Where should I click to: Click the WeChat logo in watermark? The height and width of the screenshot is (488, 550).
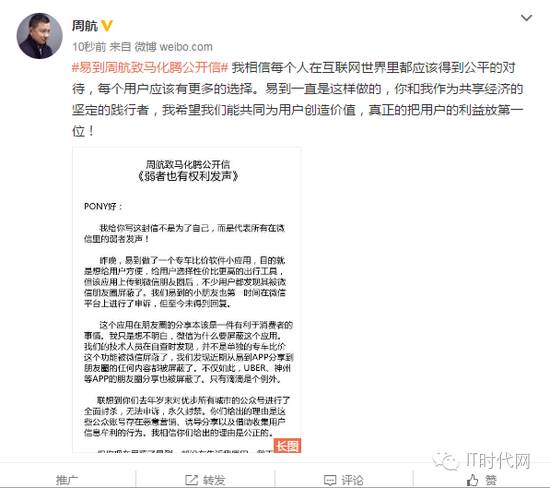[445, 460]
